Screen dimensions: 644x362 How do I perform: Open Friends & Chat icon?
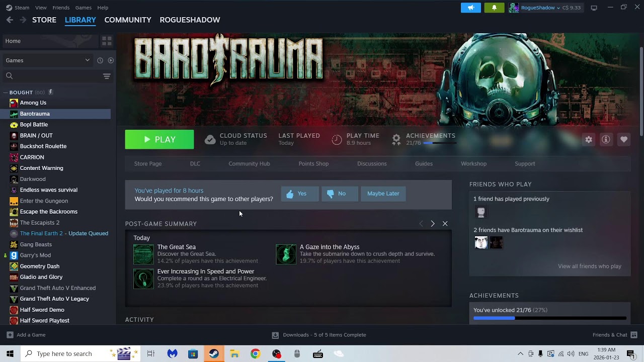pos(634,335)
